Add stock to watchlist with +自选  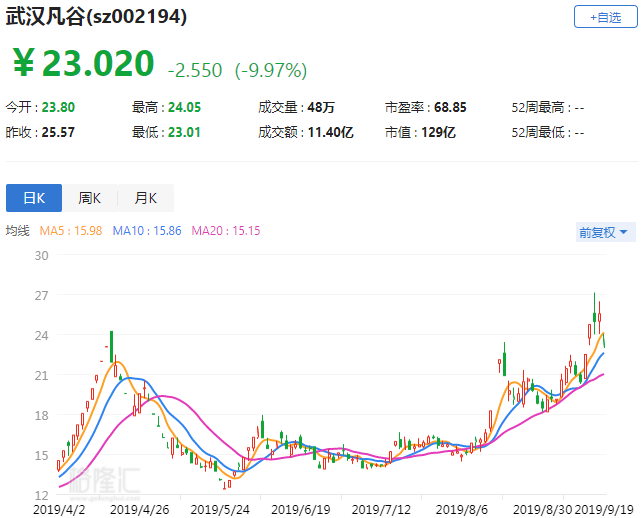(x=604, y=18)
